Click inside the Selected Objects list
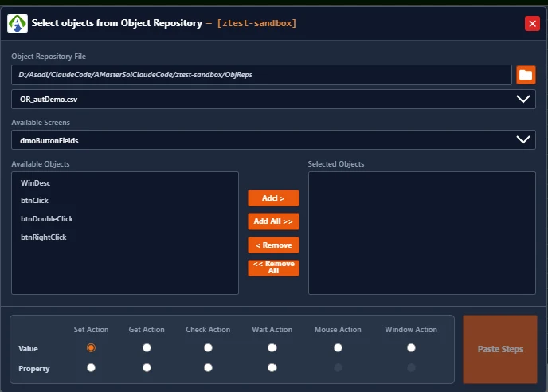The width and height of the screenshot is (548, 392). pos(422,233)
